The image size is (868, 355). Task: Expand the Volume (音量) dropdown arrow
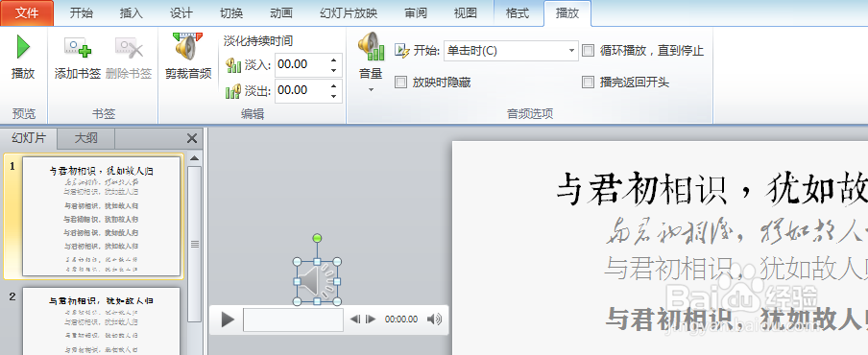click(x=371, y=89)
